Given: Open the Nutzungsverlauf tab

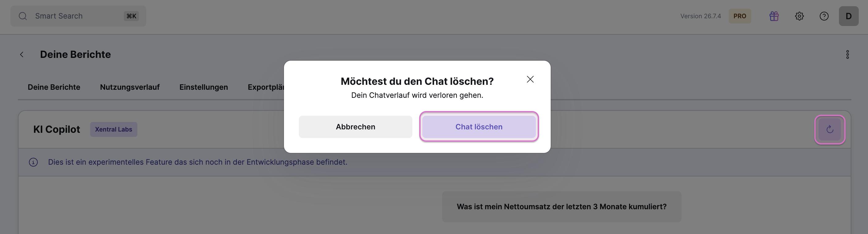Looking at the screenshot, I should 130,87.
